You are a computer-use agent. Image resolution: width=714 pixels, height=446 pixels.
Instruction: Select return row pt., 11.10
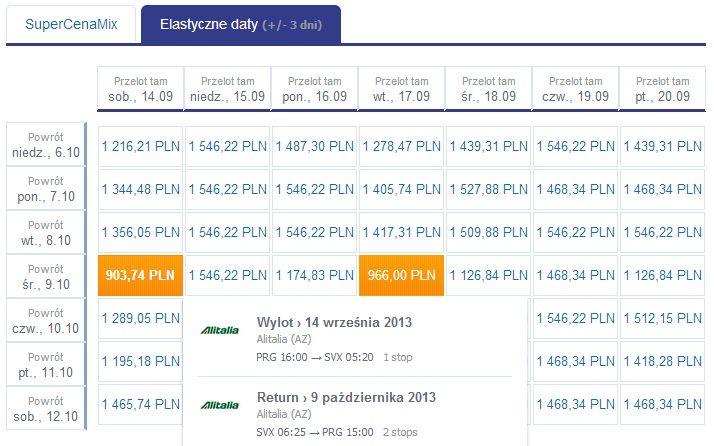[46, 364]
